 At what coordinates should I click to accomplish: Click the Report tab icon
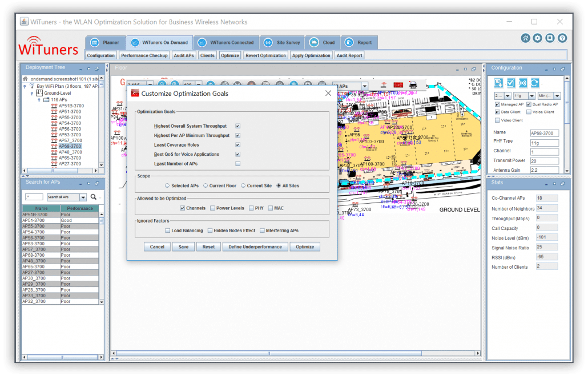click(x=349, y=43)
